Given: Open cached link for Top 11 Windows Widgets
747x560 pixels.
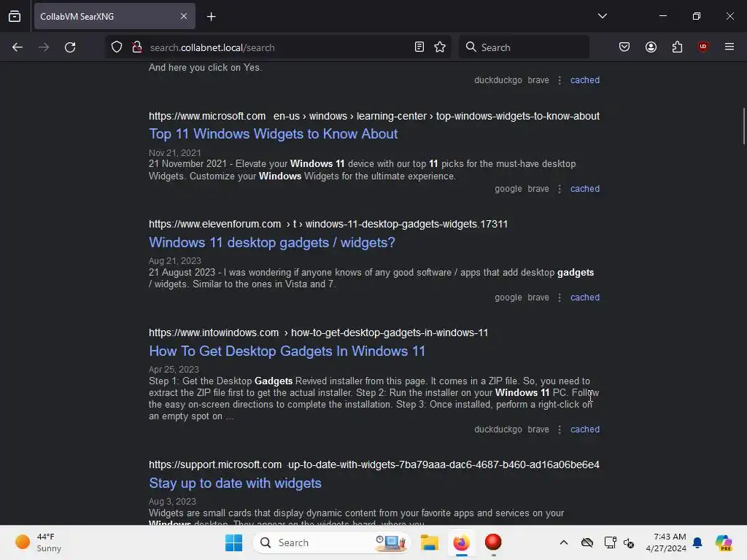Looking at the screenshot, I should [584, 189].
